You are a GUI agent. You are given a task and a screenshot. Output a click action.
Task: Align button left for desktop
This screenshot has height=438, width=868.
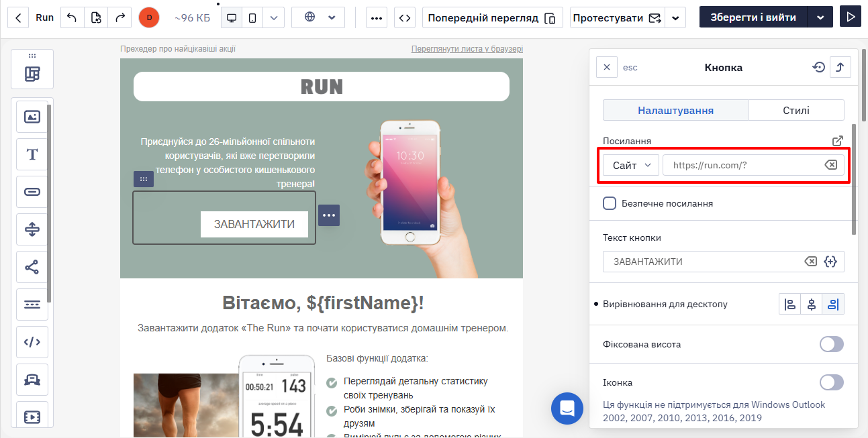point(790,305)
